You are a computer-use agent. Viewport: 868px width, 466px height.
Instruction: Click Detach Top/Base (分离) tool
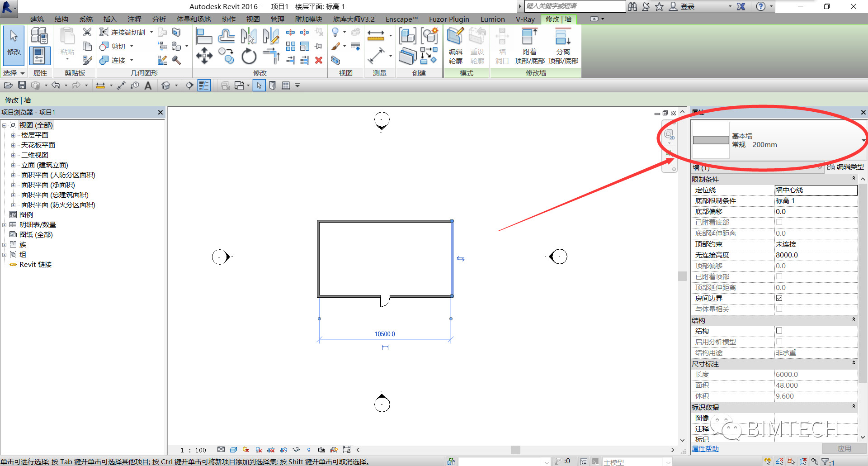pyautogui.click(x=563, y=46)
